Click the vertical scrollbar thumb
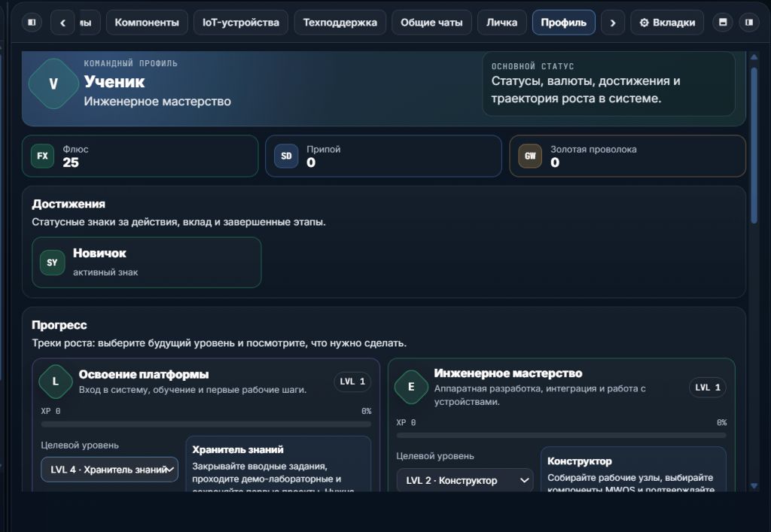The height and width of the screenshot is (532, 771). (x=754, y=145)
